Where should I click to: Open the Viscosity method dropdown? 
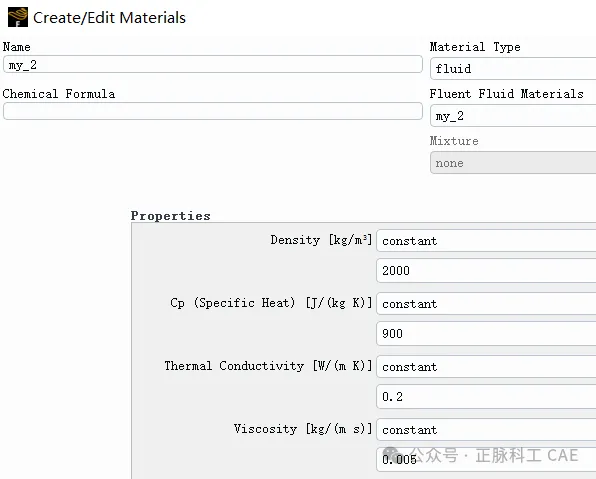pos(486,430)
